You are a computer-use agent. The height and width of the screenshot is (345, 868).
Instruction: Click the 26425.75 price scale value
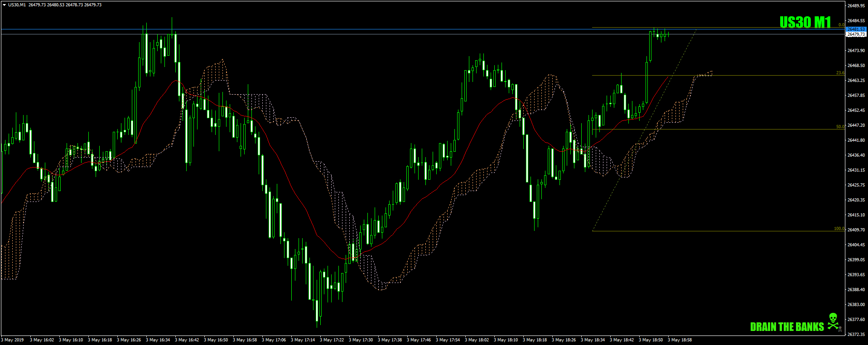856,185
